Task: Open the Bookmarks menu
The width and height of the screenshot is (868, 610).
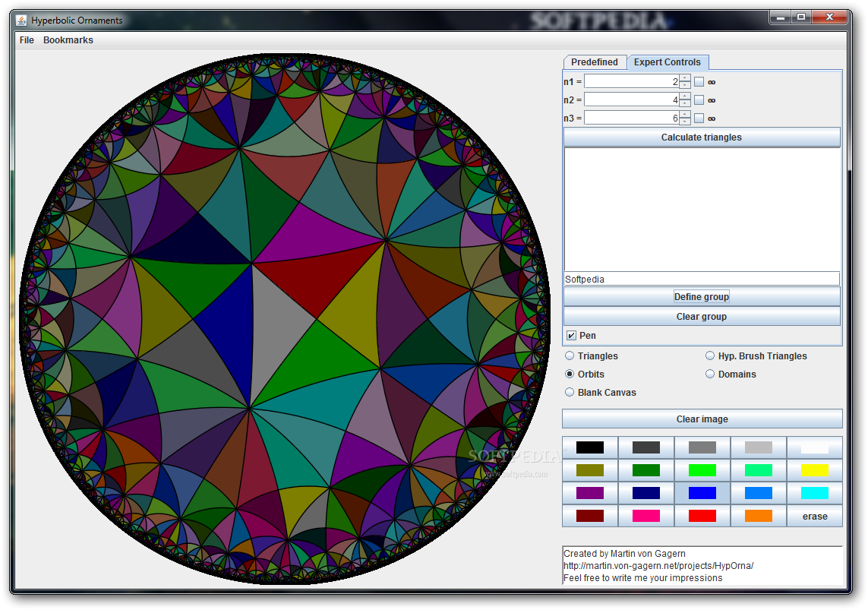Action: 68,40
